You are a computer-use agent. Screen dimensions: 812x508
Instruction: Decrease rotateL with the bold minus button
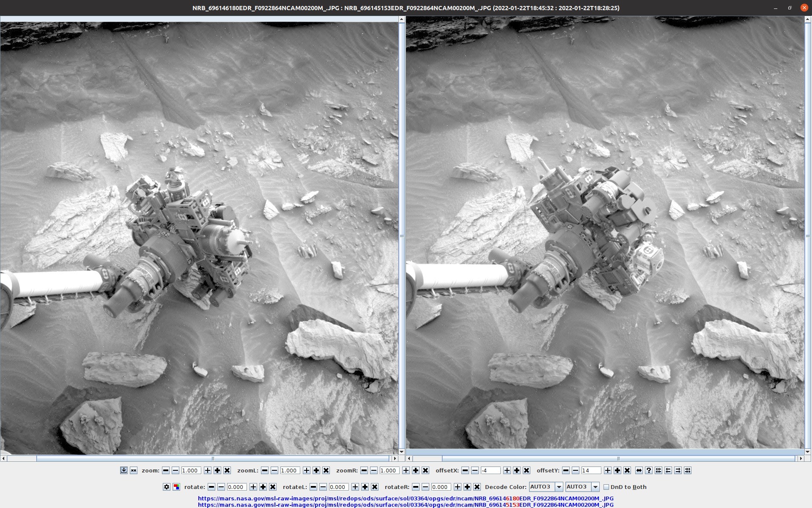tap(313, 487)
